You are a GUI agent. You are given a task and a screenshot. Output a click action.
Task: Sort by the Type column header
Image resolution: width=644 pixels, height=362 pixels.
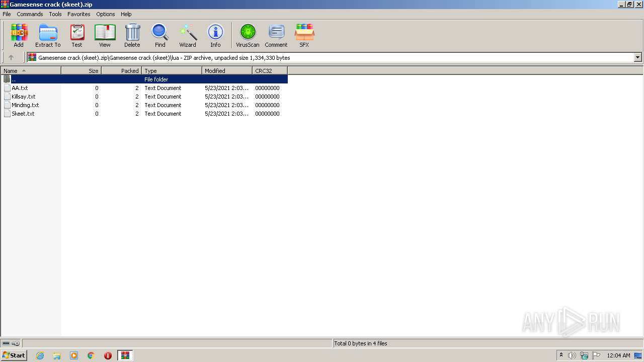coord(172,71)
